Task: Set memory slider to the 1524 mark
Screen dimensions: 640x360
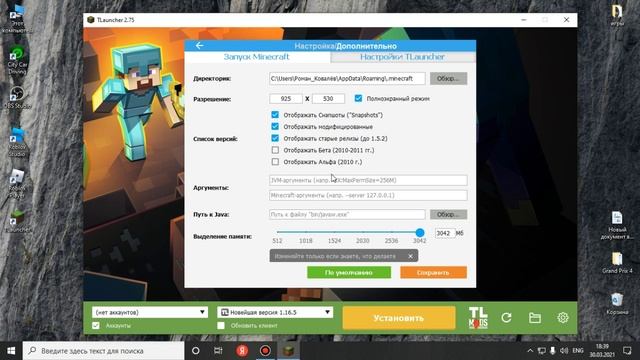Action: tap(334, 232)
